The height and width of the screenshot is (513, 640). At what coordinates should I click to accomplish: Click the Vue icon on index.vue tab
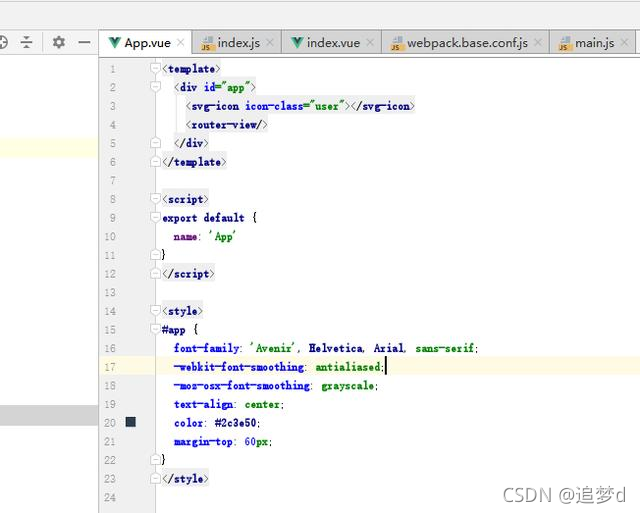pyautogui.click(x=297, y=42)
